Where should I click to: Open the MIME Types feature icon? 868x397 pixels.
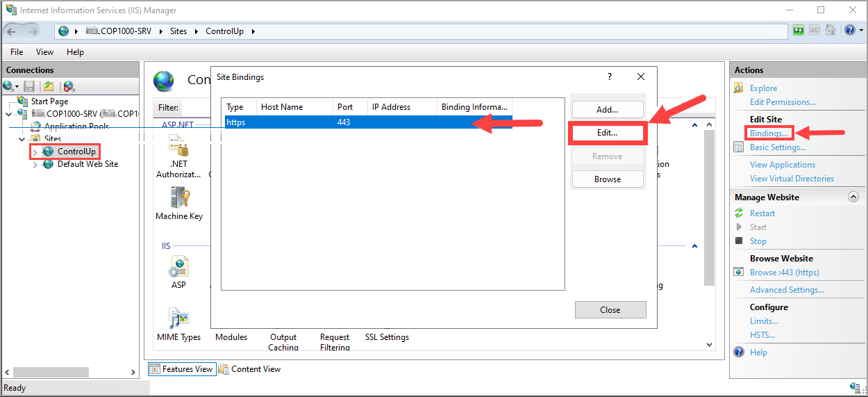pyautogui.click(x=179, y=319)
